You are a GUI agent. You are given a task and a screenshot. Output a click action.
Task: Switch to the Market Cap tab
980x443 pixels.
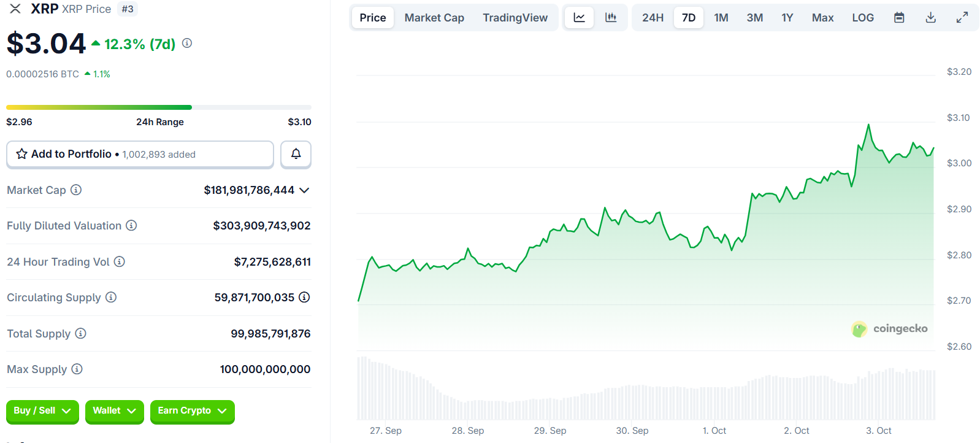coord(434,18)
